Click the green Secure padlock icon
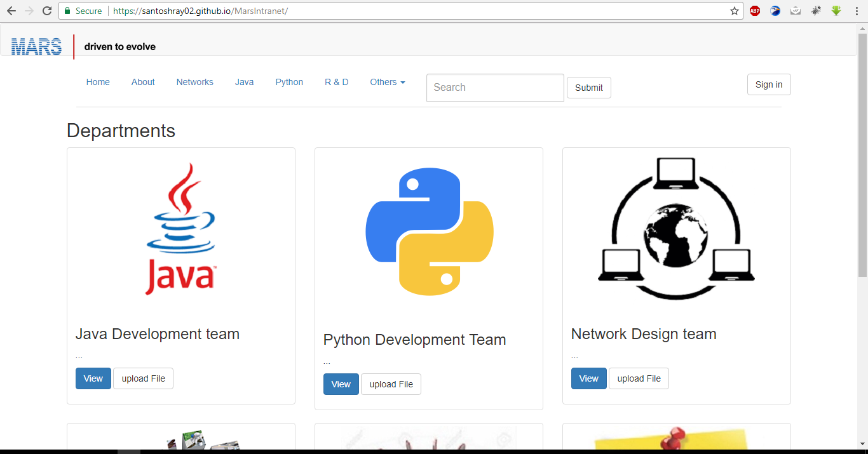 (x=67, y=11)
